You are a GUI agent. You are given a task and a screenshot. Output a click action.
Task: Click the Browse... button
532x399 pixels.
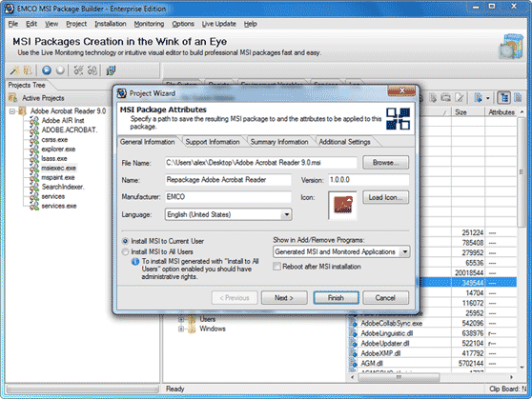[386, 163]
